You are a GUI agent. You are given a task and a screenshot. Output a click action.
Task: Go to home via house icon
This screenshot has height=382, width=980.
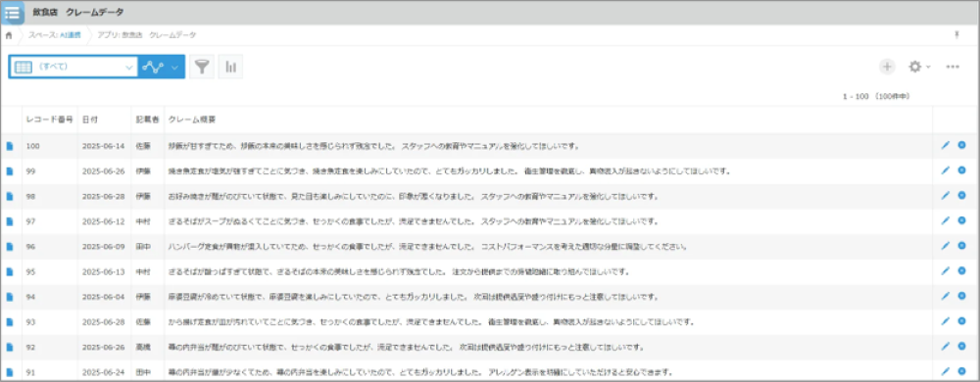tap(9, 35)
